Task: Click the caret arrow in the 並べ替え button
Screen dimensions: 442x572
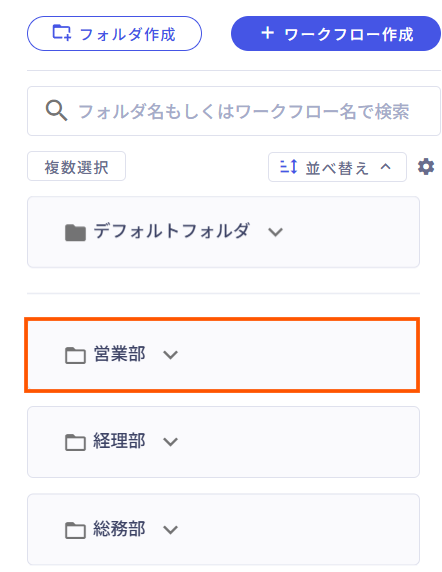Action: [385, 167]
